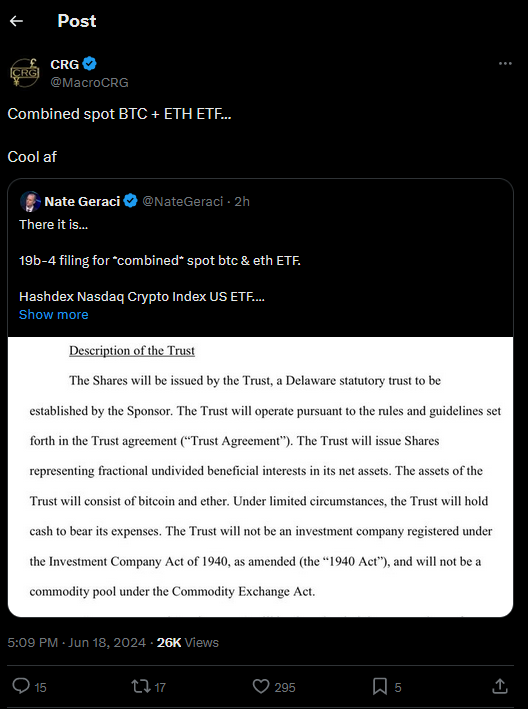Open the Nate Geraci display name
Viewport: 528px width, 709px height.
(82, 201)
